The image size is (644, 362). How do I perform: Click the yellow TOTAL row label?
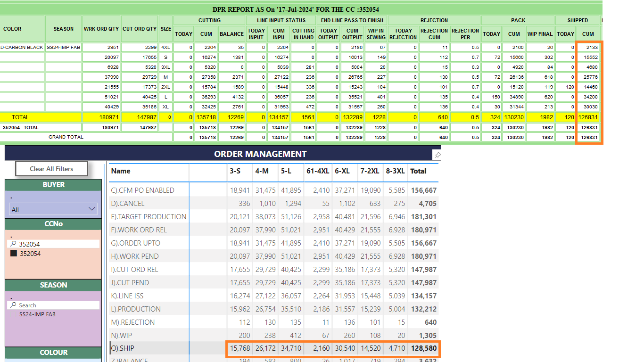pyautogui.click(x=20, y=117)
